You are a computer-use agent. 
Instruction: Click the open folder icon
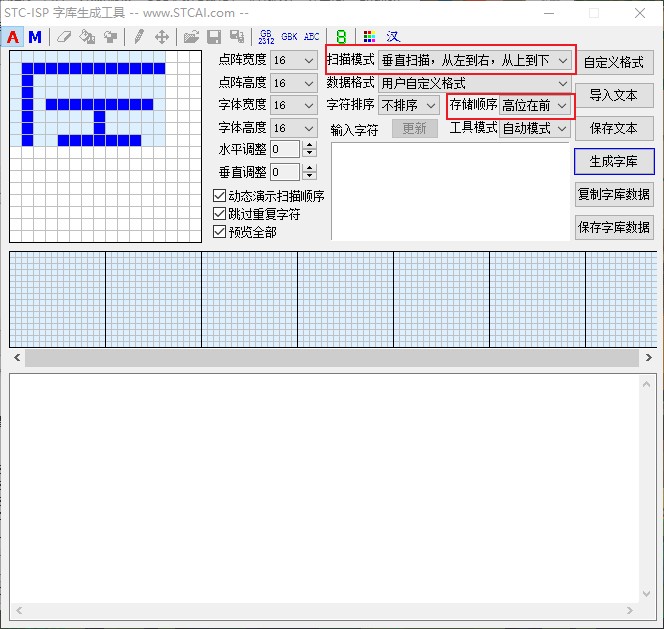click(x=191, y=37)
